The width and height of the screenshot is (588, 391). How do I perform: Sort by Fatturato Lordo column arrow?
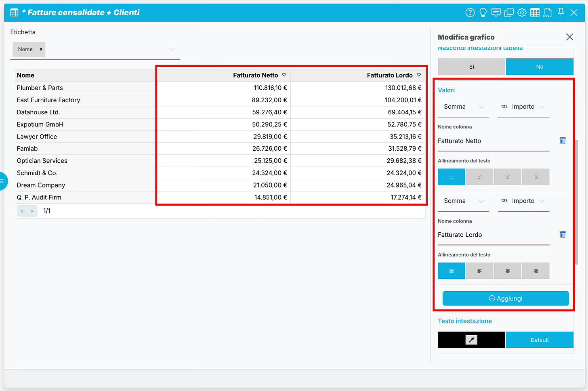coord(419,75)
